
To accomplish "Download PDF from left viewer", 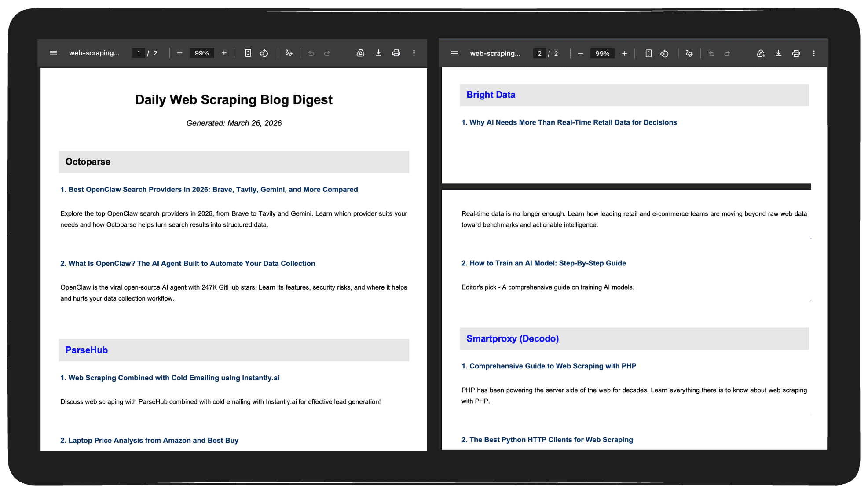I will point(378,53).
